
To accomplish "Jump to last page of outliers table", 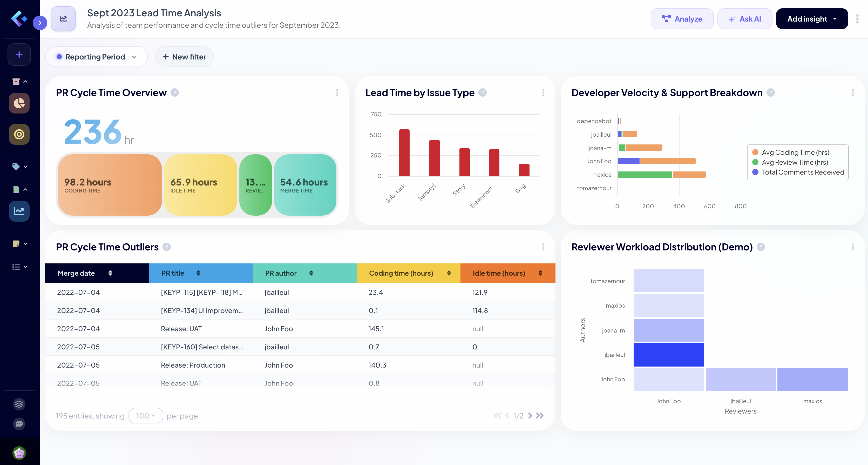I will 539,415.
